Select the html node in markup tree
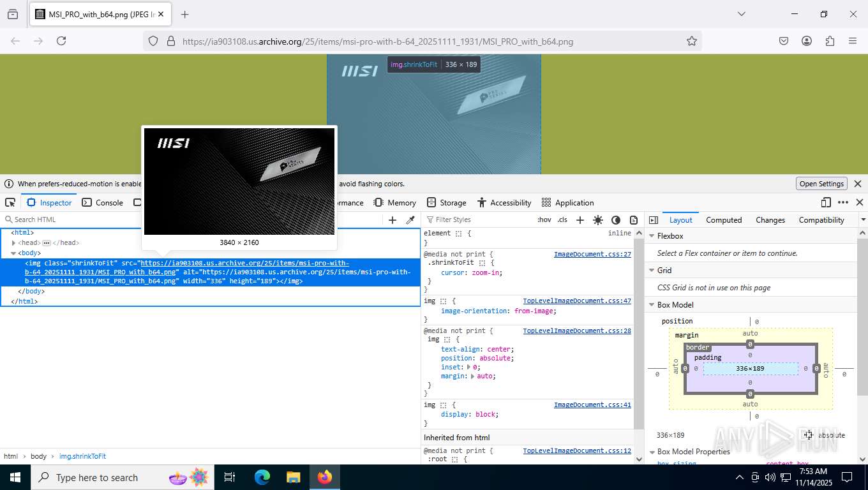This screenshot has height=490, width=868. [22, 233]
